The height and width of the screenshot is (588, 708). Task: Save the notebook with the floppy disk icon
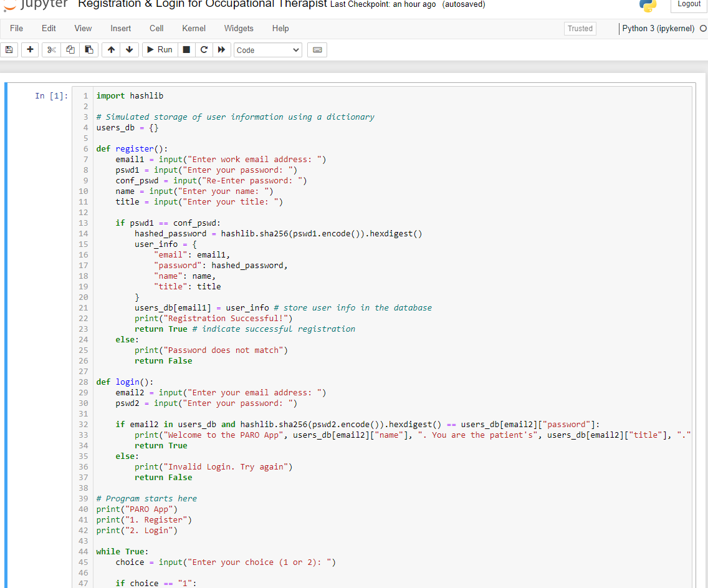tap(9, 50)
